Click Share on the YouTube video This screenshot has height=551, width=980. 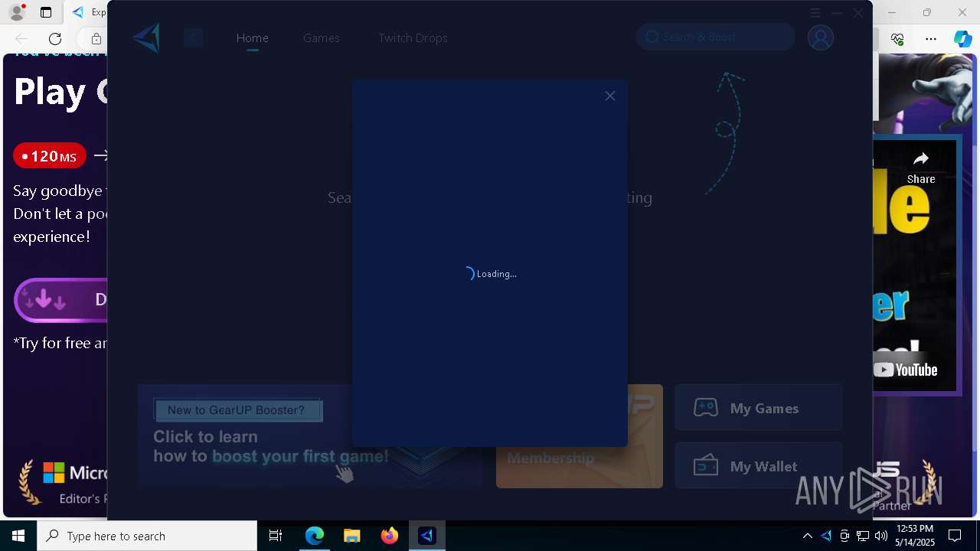pyautogui.click(x=921, y=168)
